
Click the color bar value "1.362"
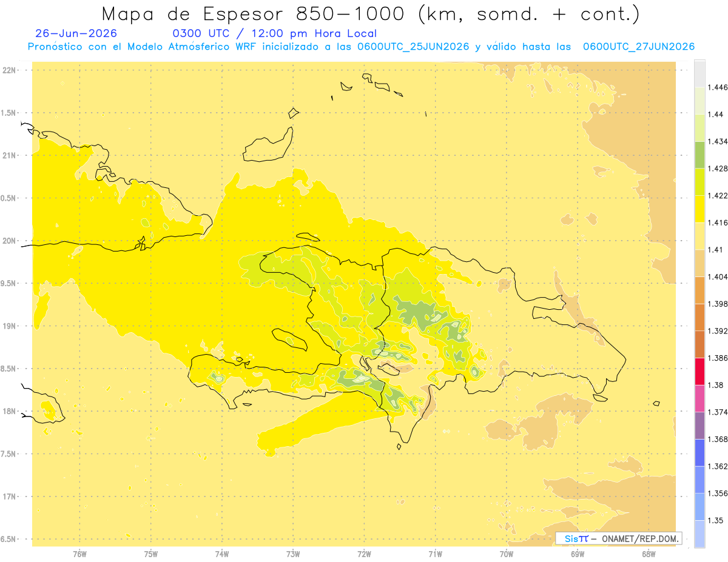tap(718, 466)
